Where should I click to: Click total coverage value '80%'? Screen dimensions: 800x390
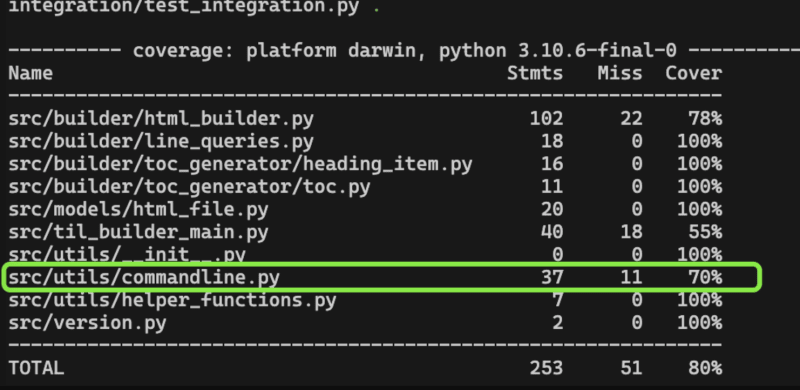pyautogui.click(x=705, y=368)
